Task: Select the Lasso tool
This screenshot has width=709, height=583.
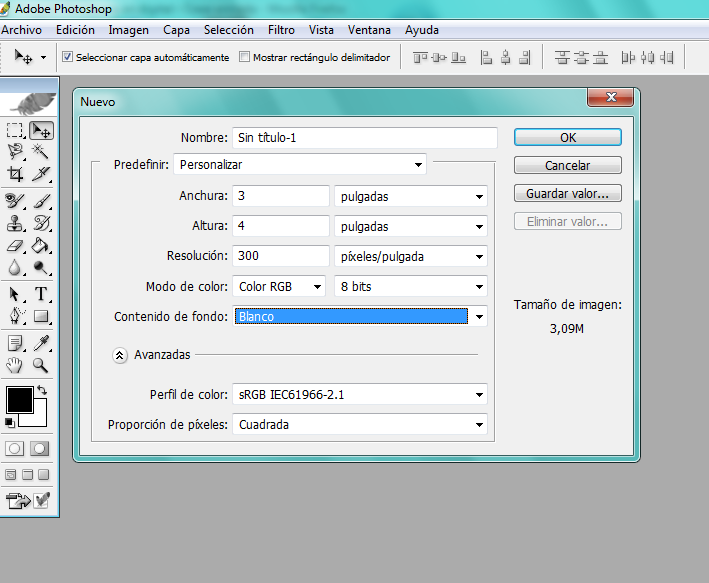Action: pos(15,152)
